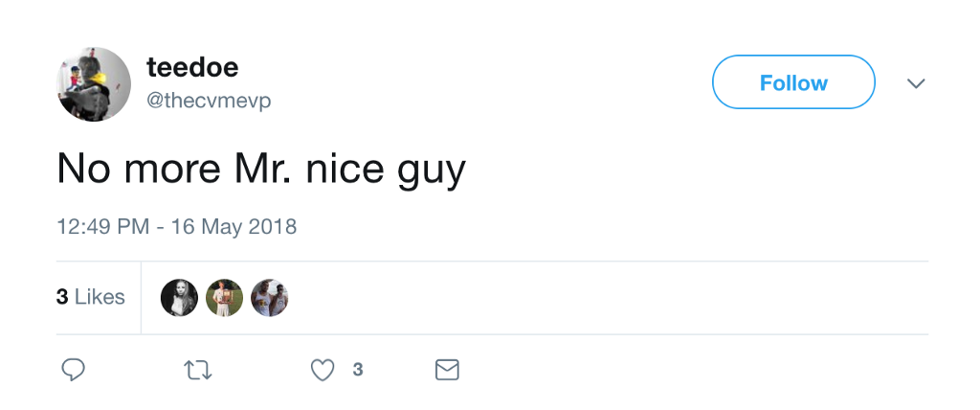
Task: Open teedoe's round profile picture
Action: tap(94, 84)
